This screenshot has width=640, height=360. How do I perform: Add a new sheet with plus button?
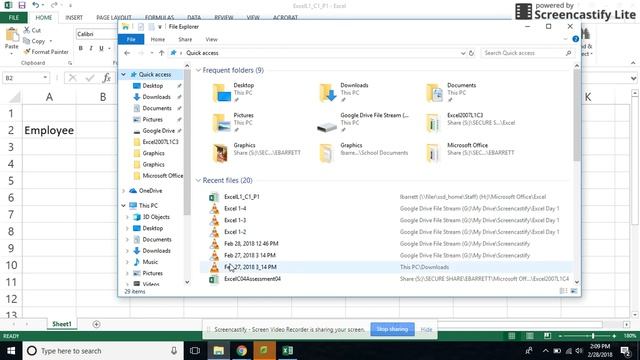click(96, 324)
